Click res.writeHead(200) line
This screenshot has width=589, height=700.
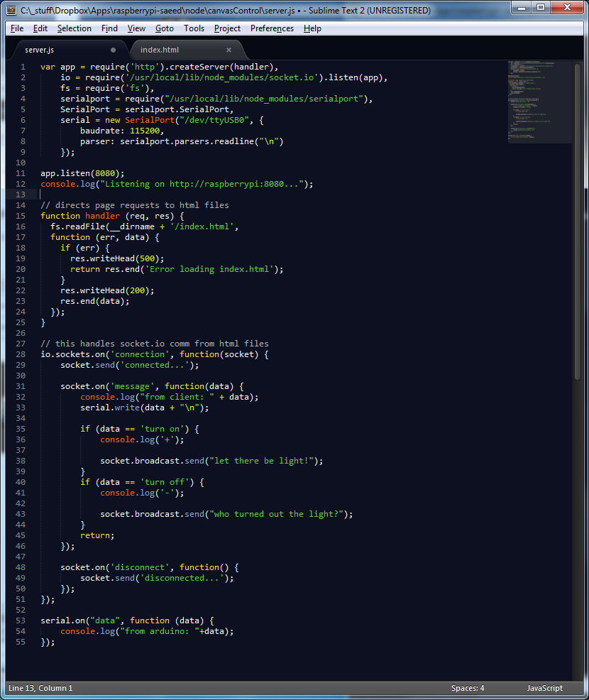pyautogui.click(x=107, y=290)
